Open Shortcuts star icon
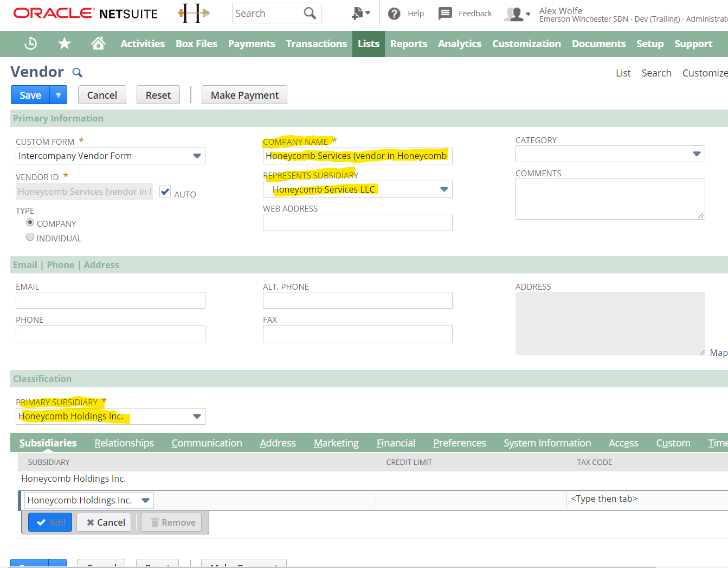Image resolution: width=728 pixels, height=568 pixels. point(65,43)
